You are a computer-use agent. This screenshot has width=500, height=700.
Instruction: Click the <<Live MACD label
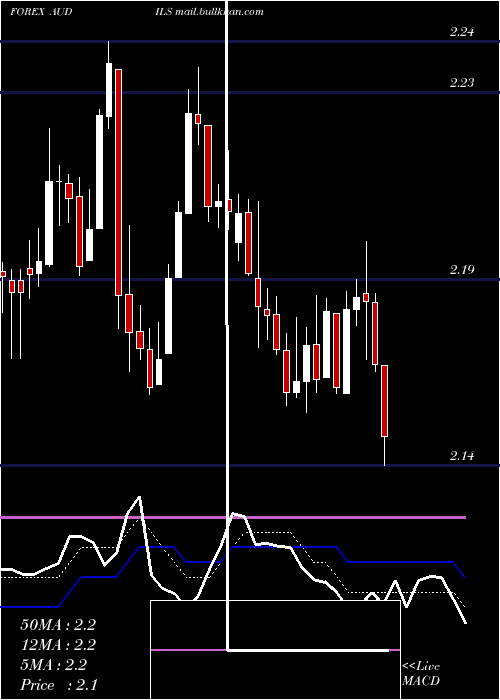pos(421,673)
